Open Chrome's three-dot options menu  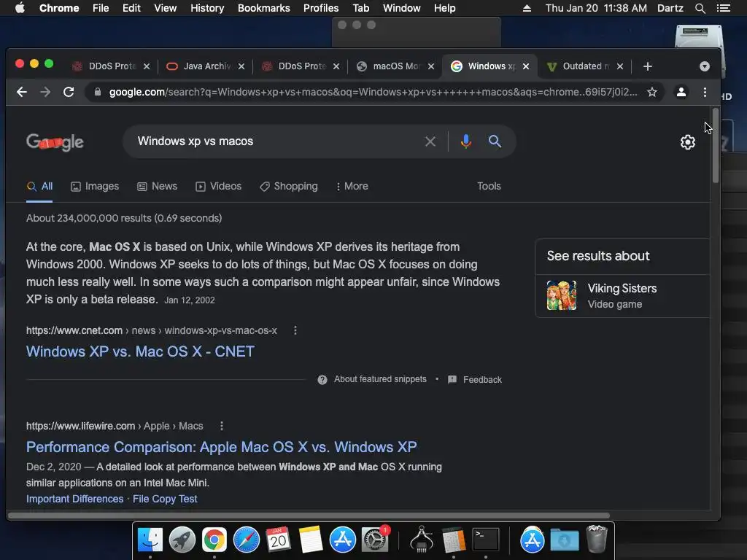(705, 92)
